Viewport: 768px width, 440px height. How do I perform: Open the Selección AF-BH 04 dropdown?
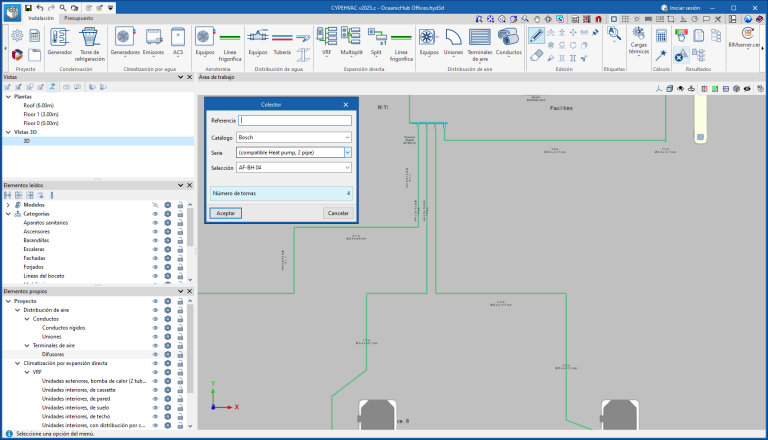[294, 168]
